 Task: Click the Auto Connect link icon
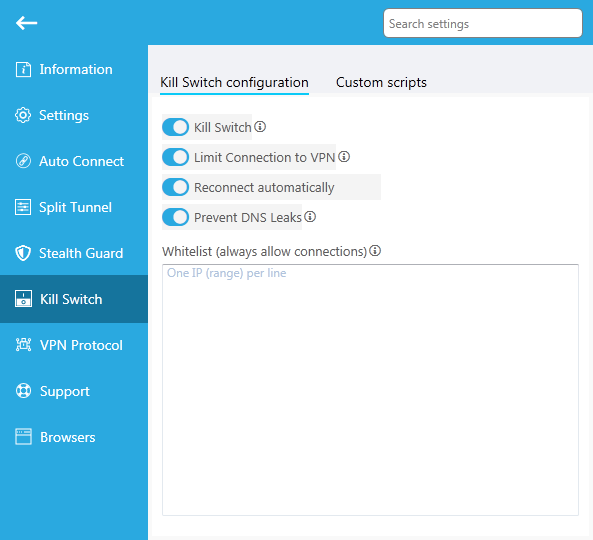tap(23, 161)
